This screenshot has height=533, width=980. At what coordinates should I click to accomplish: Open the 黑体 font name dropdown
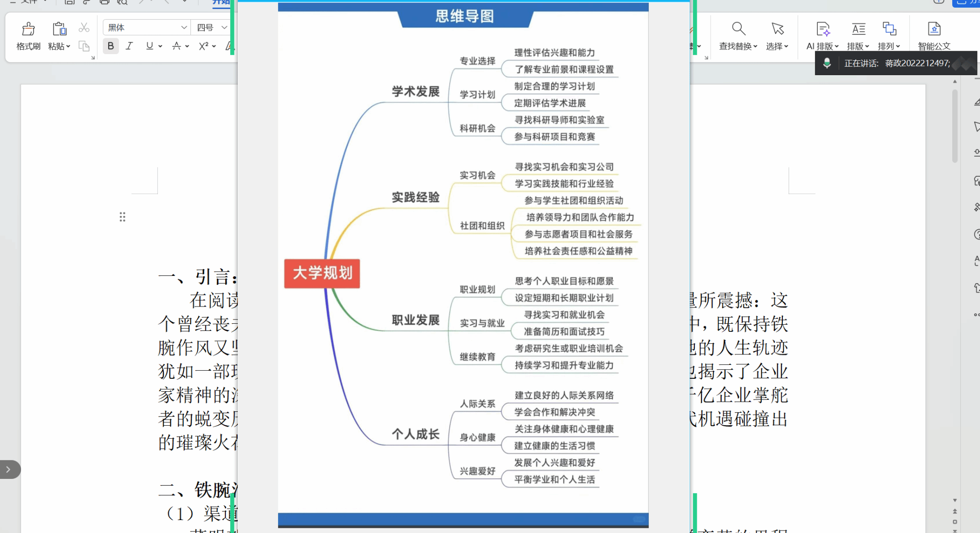184,28
